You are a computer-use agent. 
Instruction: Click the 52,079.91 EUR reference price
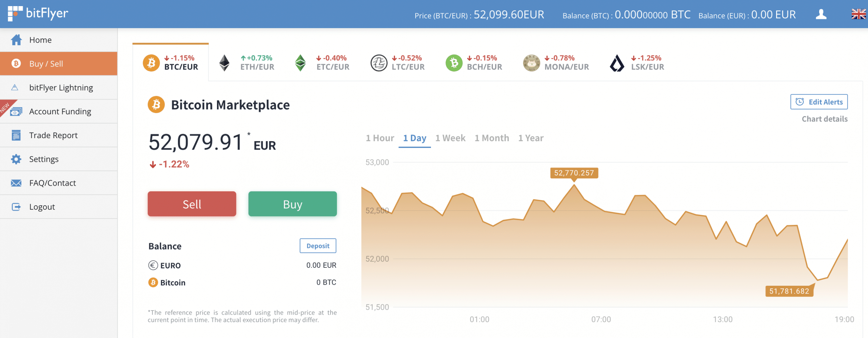[212, 143]
